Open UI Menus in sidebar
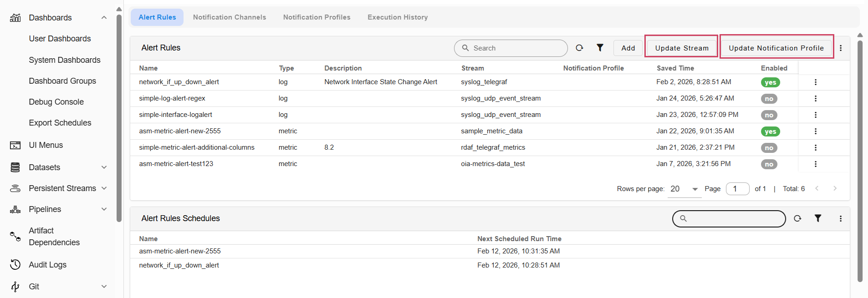 46,145
